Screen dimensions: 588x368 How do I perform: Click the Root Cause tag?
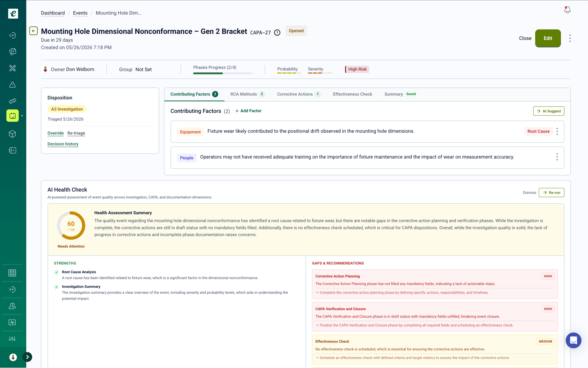[538, 131]
